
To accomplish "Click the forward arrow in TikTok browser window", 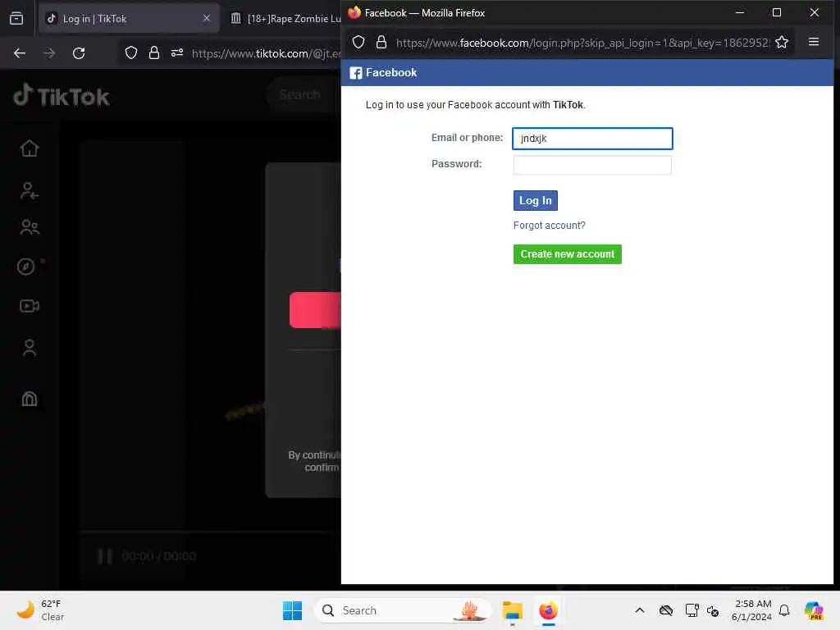I will click(49, 53).
